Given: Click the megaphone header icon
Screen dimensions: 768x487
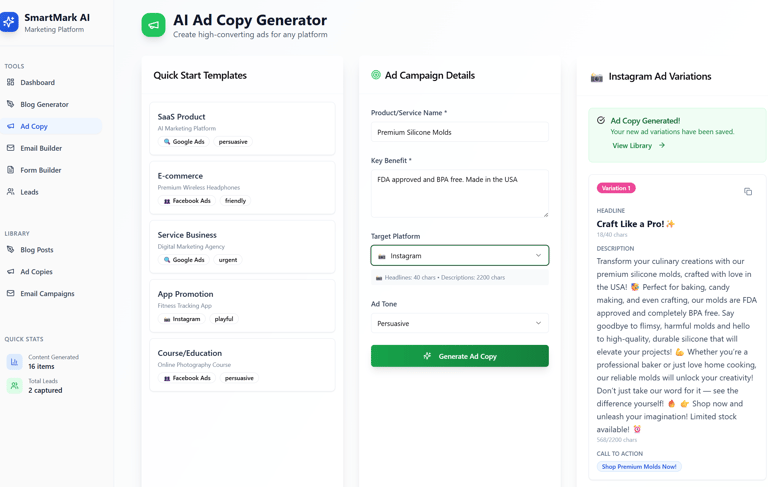Looking at the screenshot, I should coord(153,25).
